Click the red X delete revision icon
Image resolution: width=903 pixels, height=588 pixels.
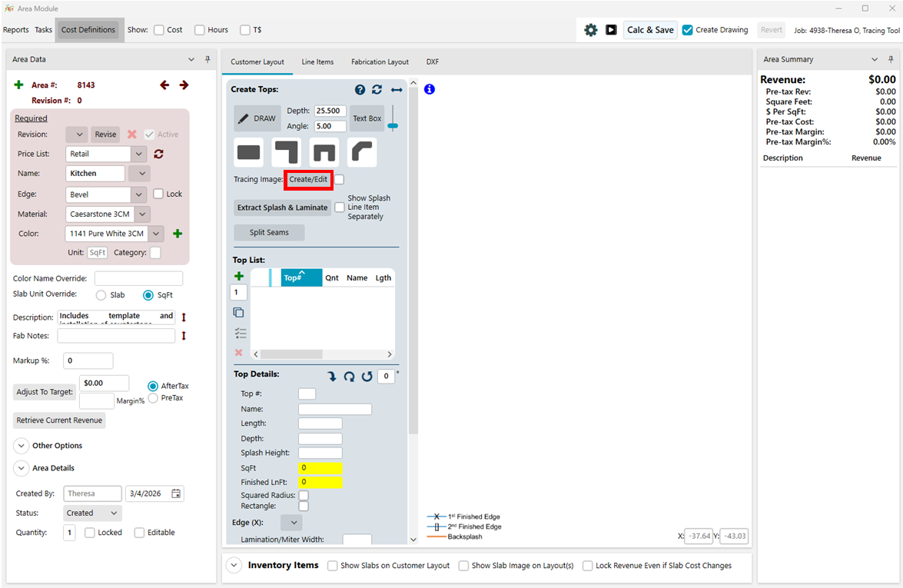coord(132,135)
